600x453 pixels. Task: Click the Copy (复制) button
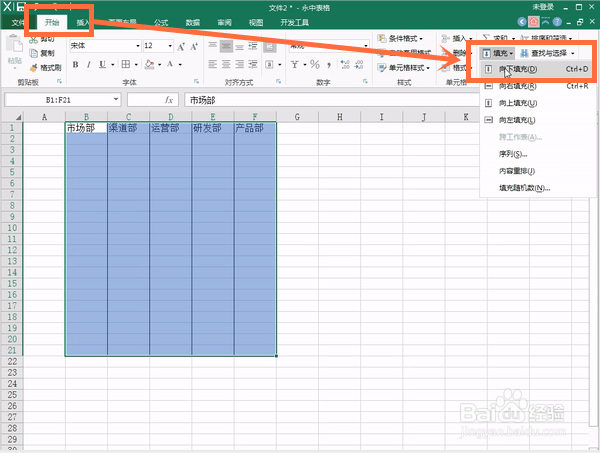tap(42, 53)
